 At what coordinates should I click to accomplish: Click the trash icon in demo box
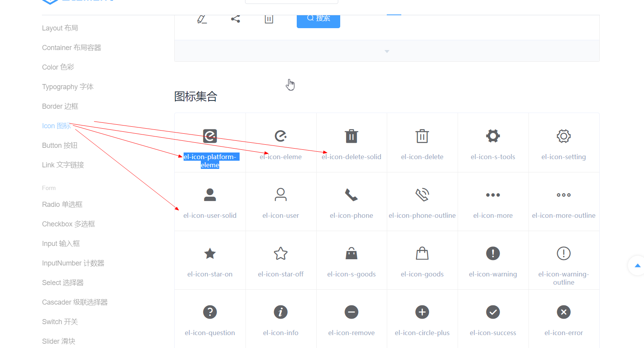tap(269, 19)
